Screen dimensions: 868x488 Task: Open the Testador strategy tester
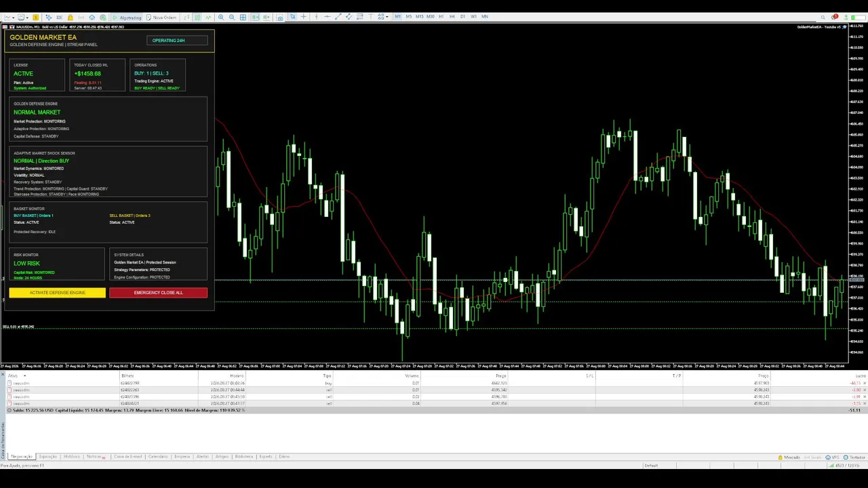[854, 457]
